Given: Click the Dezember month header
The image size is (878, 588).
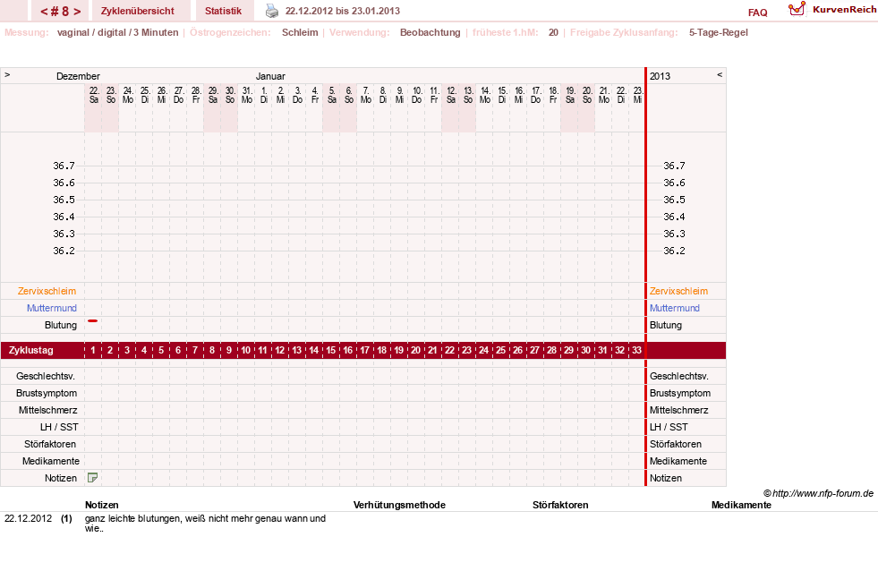Looking at the screenshot, I should [x=78, y=76].
